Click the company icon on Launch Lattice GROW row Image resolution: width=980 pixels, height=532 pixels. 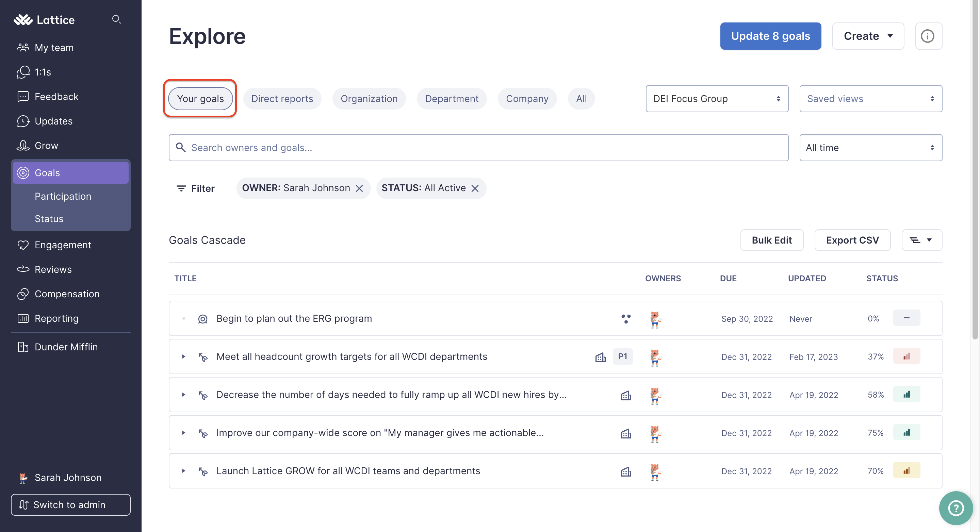pos(626,471)
